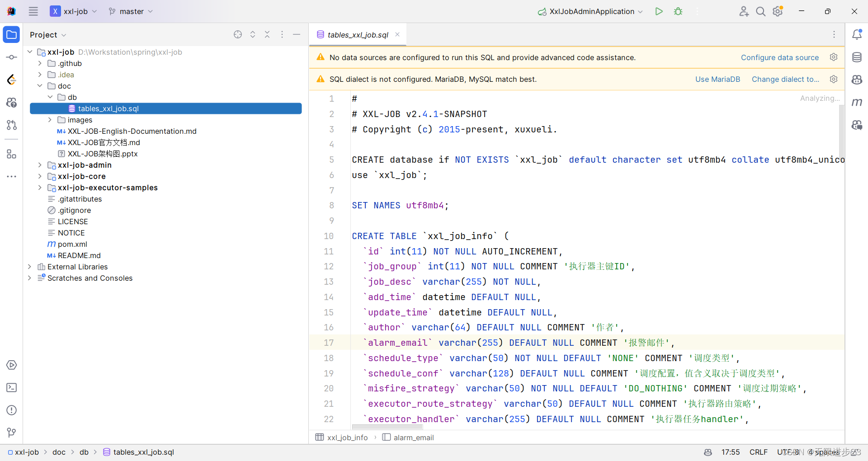The image size is (868, 461).
Task: Click the Use MariaDB button
Action: click(718, 79)
